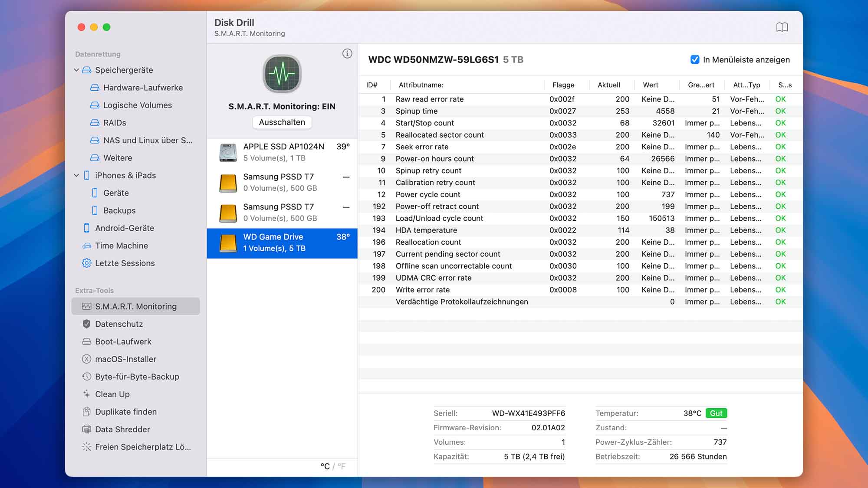Select the second Samsung PSSD T7 drive
Viewport: 868px width, 488px height.
[282, 213]
